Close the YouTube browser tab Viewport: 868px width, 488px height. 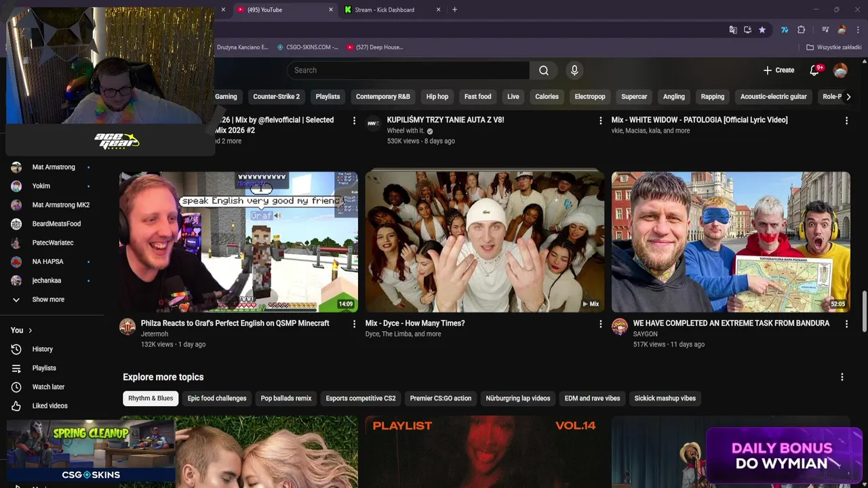click(x=331, y=9)
